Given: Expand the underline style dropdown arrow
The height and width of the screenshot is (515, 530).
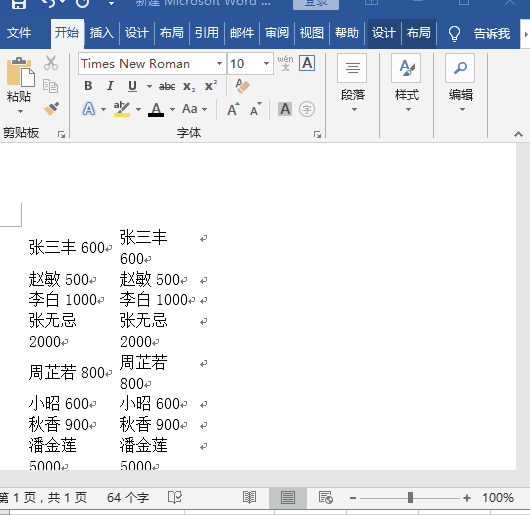Looking at the screenshot, I should tap(149, 87).
